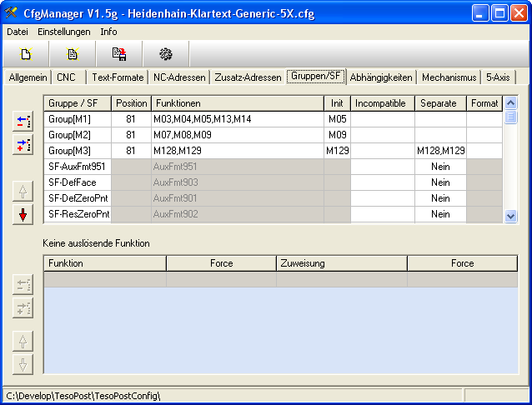Click the Funktionen column header
532x405 pixels.
click(x=237, y=103)
